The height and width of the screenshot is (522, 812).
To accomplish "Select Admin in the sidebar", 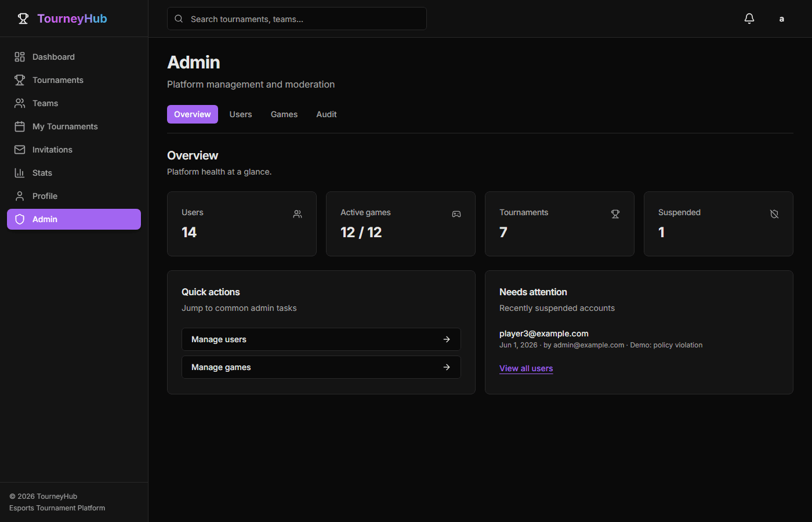I will [x=74, y=219].
